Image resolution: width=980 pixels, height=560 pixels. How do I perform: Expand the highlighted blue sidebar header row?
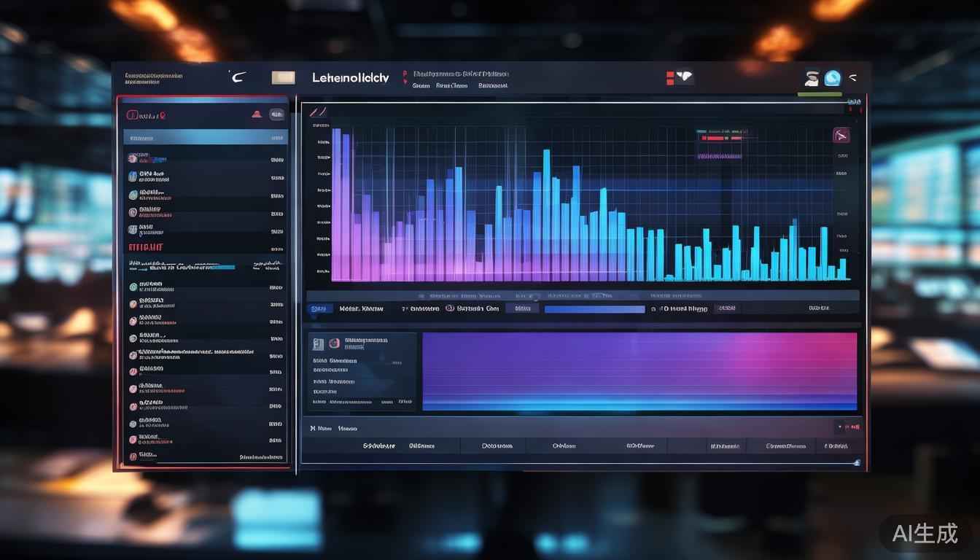pos(206,137)
